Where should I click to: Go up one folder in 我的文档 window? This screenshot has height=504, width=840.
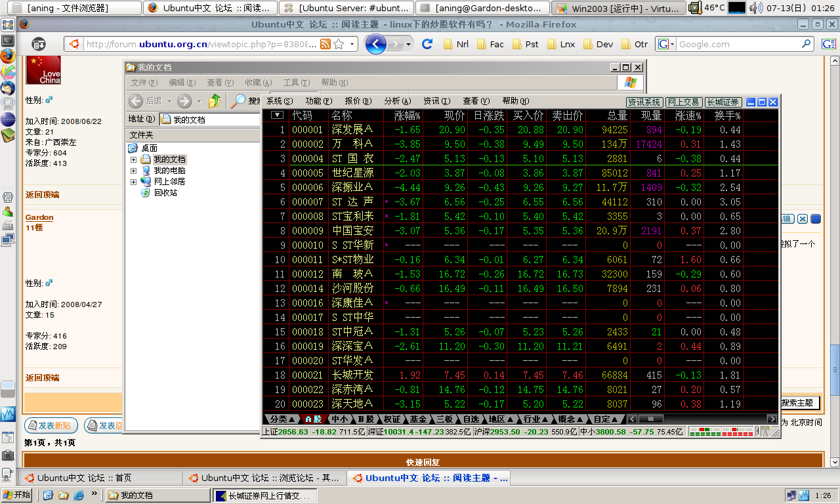[x=215, y=100]
